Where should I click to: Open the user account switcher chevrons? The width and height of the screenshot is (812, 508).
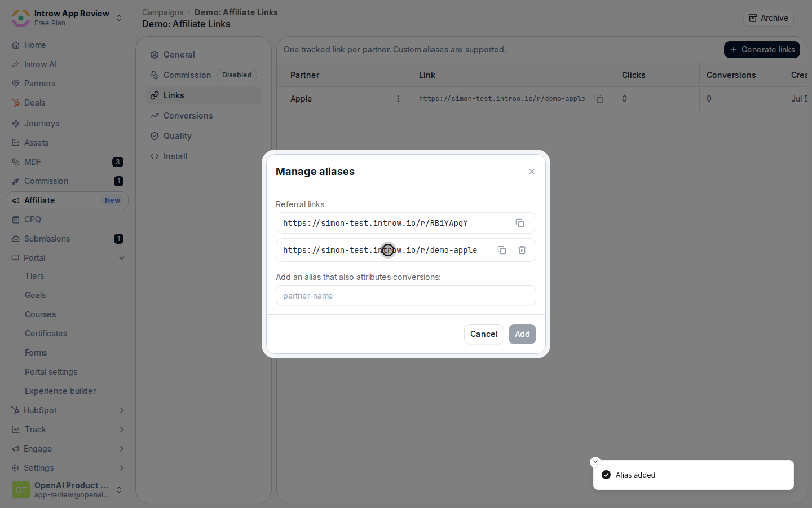119,490
